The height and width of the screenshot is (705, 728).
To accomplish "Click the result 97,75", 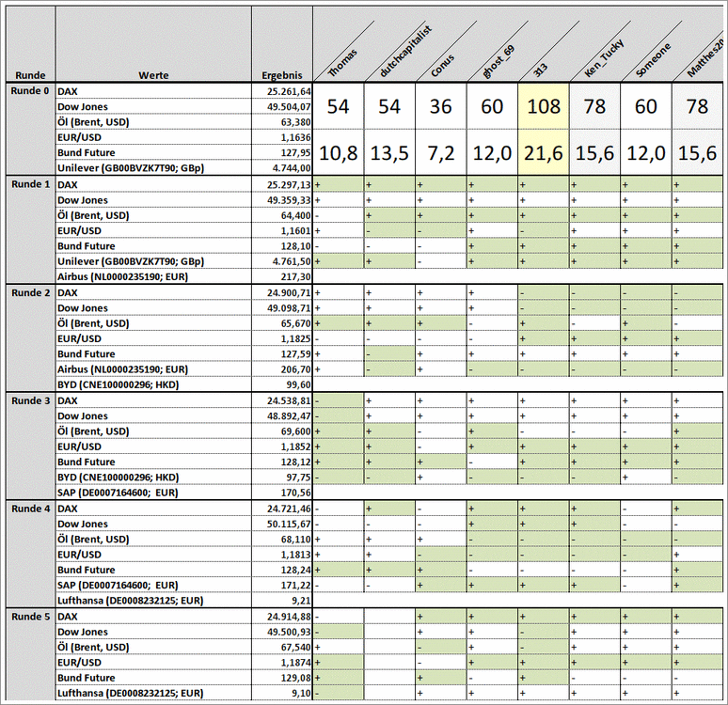I will tap(298, 478).
